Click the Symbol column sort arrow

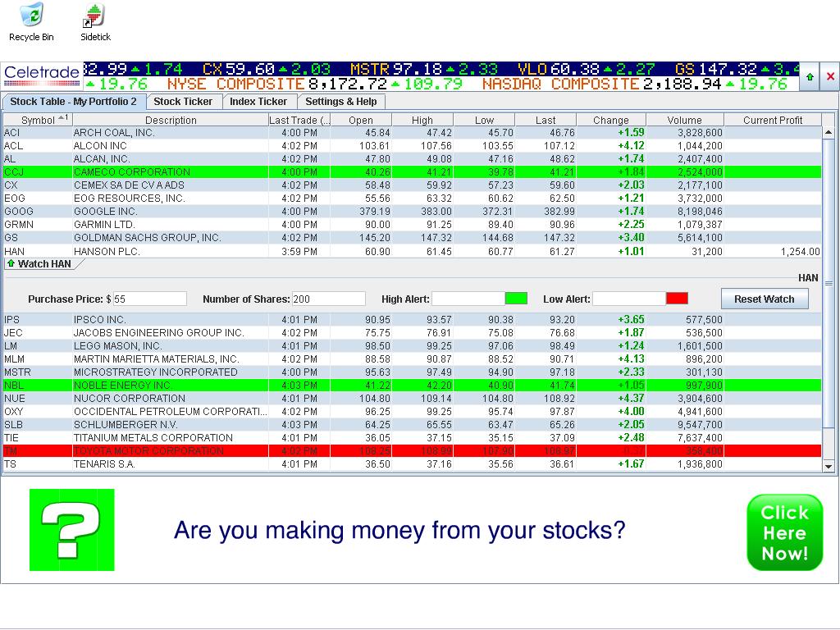[62, 119]
